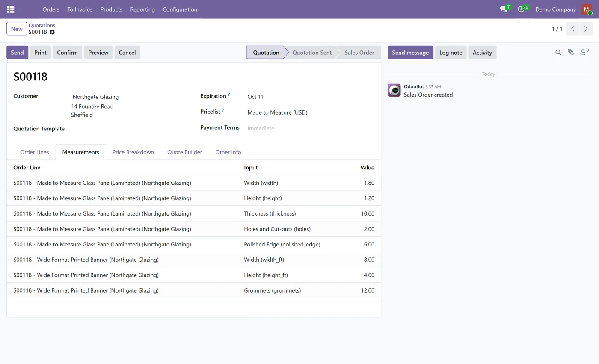The height and width of the screenshot is (364, 599).
Task: Go to the previous record arrow
Action: click(x=572, y=29)
